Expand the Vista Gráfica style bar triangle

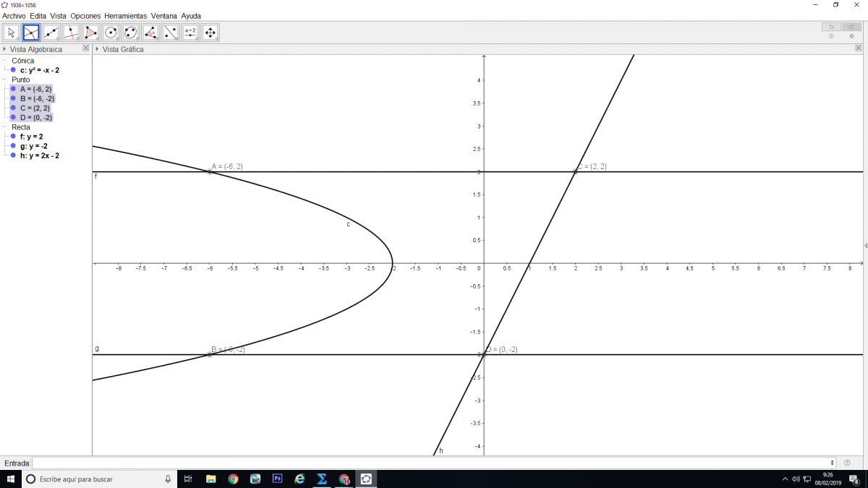(97, 49)
